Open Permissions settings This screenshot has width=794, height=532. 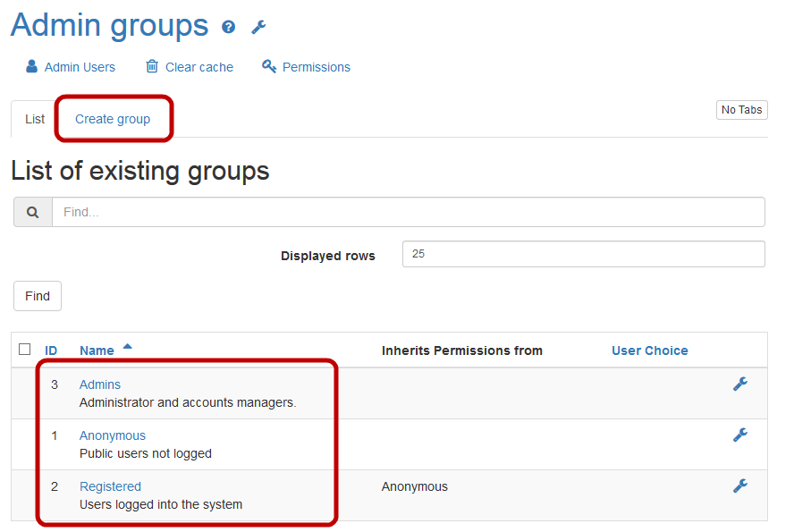[306, 67]
